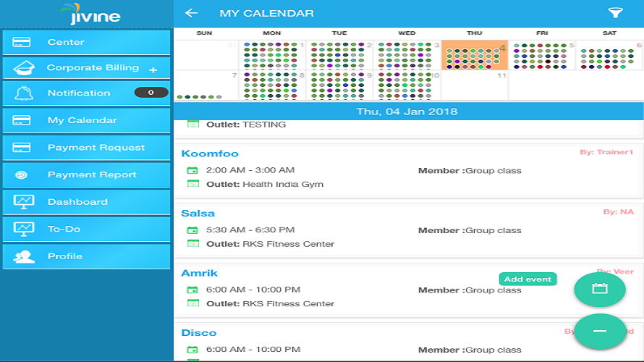Open the filter funnel icon

pos(615,13)
